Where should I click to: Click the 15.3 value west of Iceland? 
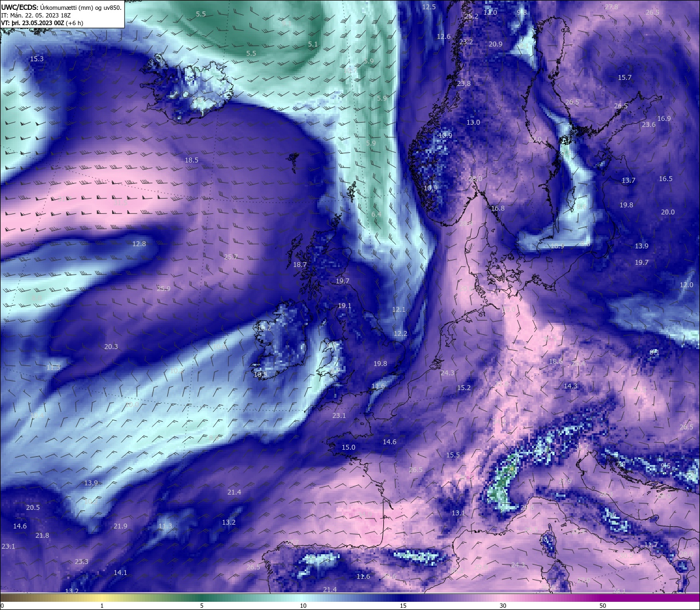pos(37,59)
